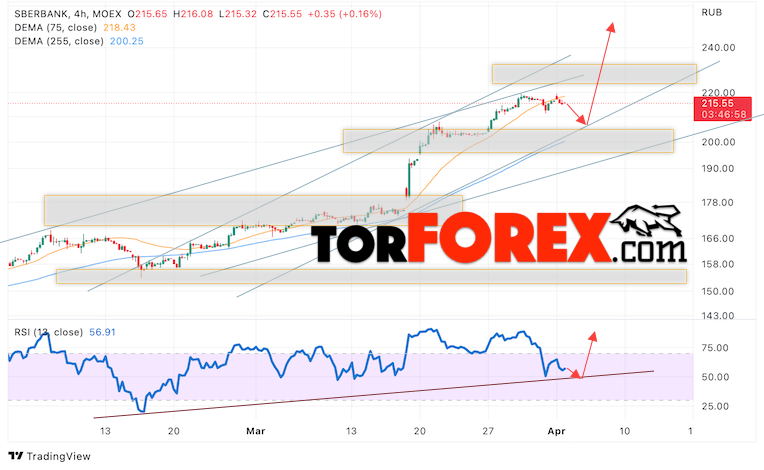This screenshot has height=470, width=764.
Task: Click the low price L215.32 in header
Action: tap(238, 14)
